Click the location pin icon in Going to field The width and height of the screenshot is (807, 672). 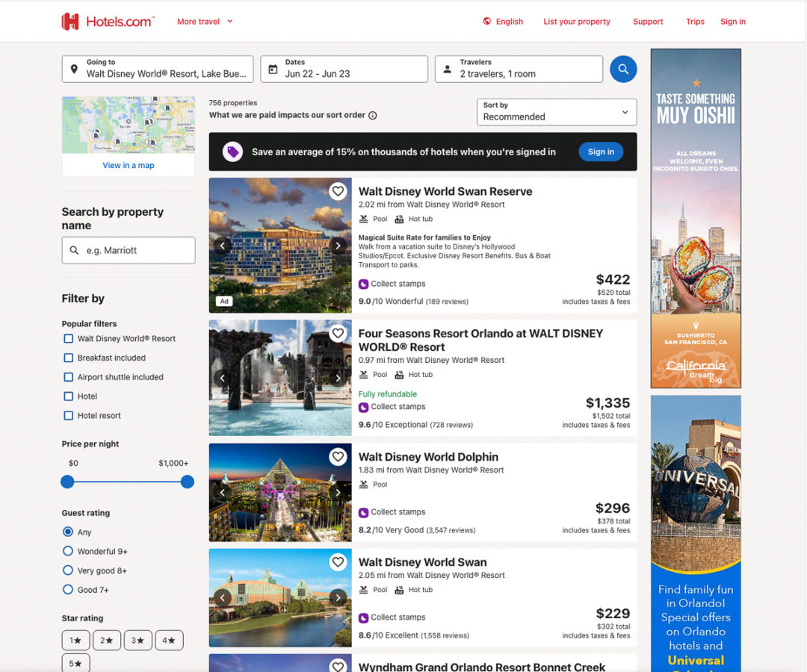click(74, 69)
